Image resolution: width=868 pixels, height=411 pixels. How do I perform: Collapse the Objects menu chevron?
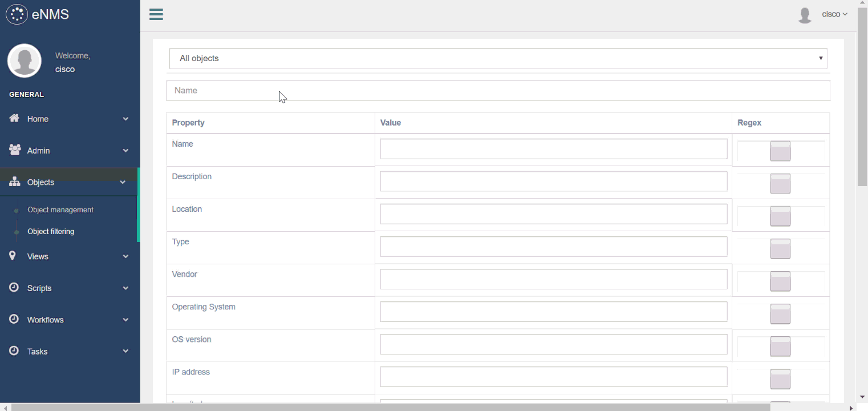click(x=123, y=182)
